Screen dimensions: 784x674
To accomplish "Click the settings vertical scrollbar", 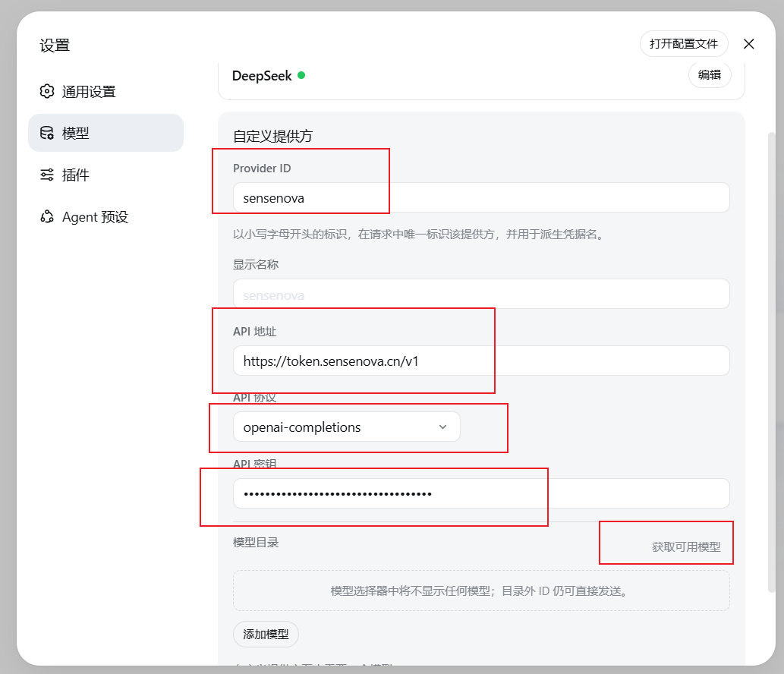I will tap(772, 362).
